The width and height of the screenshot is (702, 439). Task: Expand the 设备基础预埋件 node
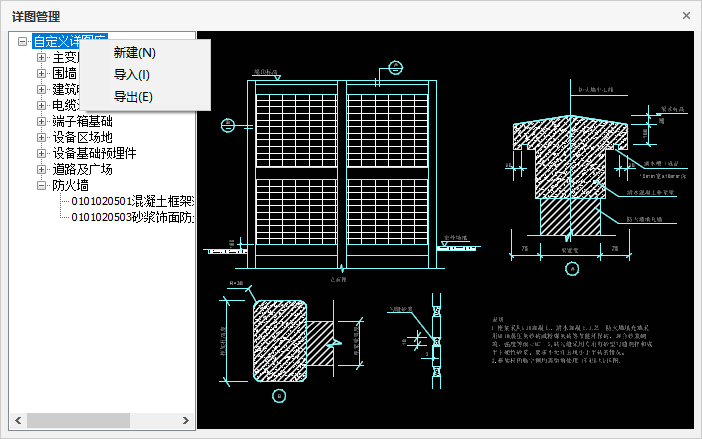[42, 154]
